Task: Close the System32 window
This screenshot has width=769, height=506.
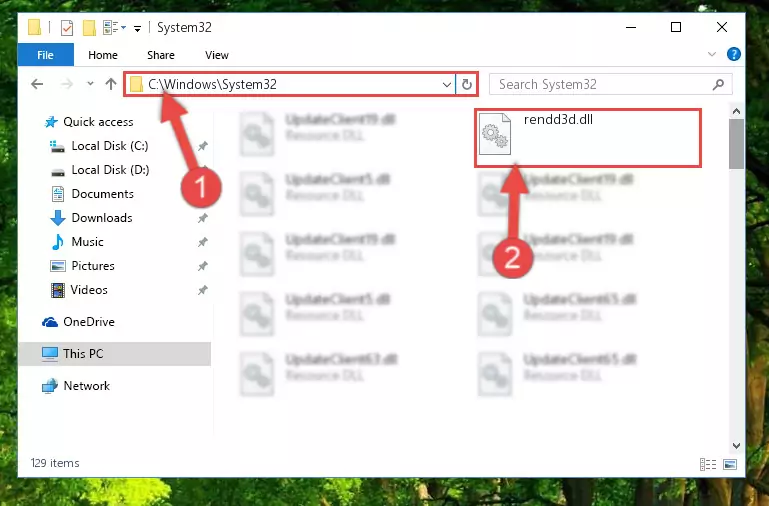Action: click(722, 27)
